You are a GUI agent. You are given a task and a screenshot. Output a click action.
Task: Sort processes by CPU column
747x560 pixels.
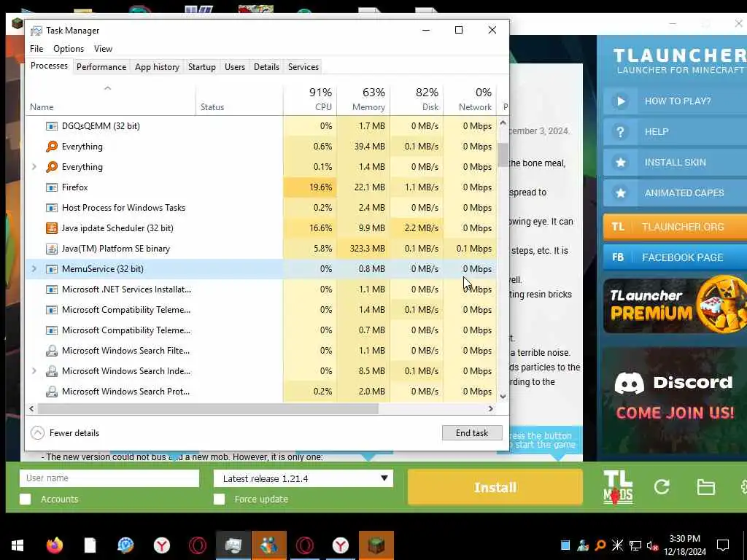point(310,99)
